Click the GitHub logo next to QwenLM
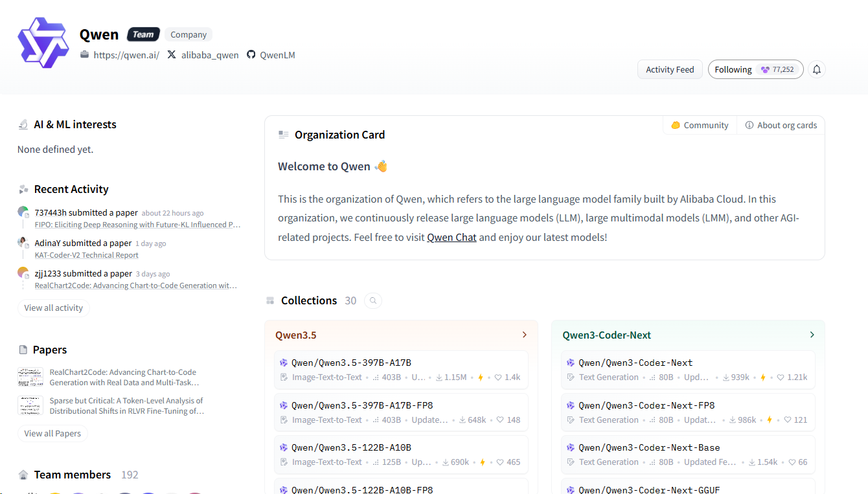This screenshot has width=868, height=494. [251, 55]
